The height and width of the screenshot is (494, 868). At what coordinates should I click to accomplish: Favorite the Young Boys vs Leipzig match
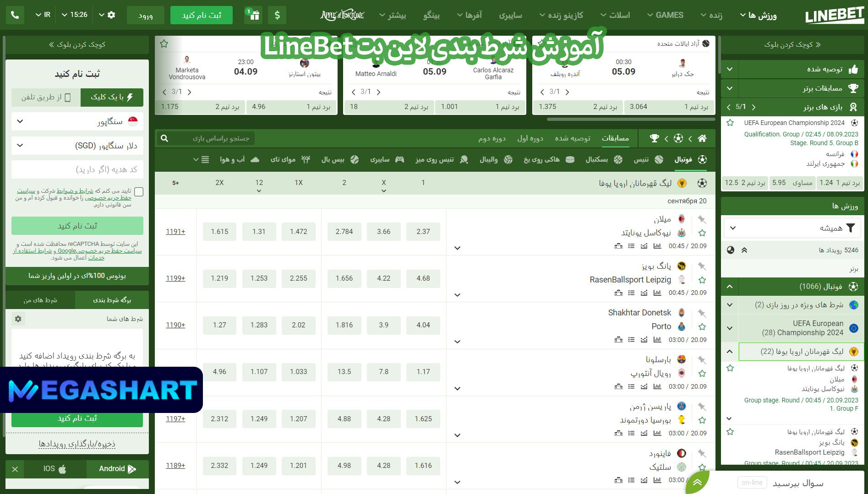[x=702, y=280]
